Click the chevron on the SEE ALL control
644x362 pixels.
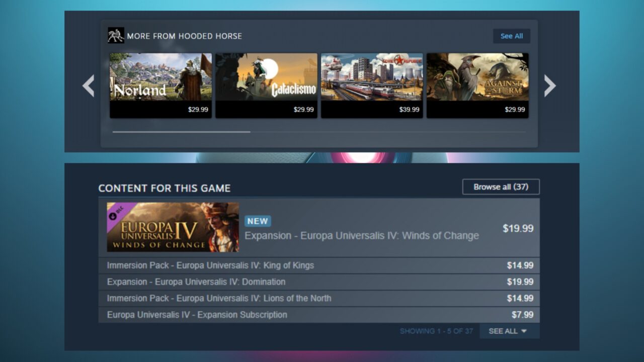tap(525, 331)
